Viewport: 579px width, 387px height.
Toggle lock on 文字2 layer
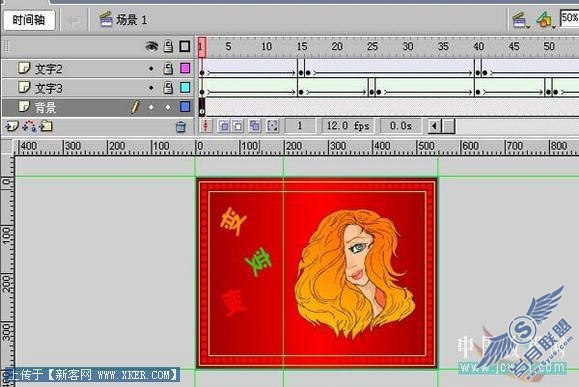[x=168, y=68]
